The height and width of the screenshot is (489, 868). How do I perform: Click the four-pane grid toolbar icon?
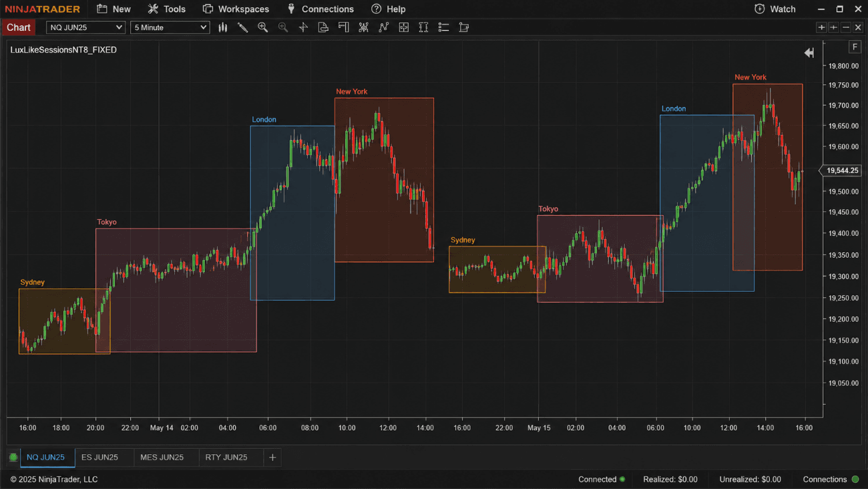coord(403,27)
